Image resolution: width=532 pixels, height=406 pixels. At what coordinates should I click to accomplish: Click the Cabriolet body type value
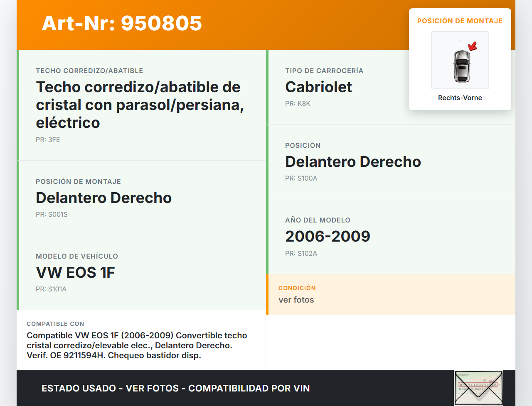pos(318,87)
